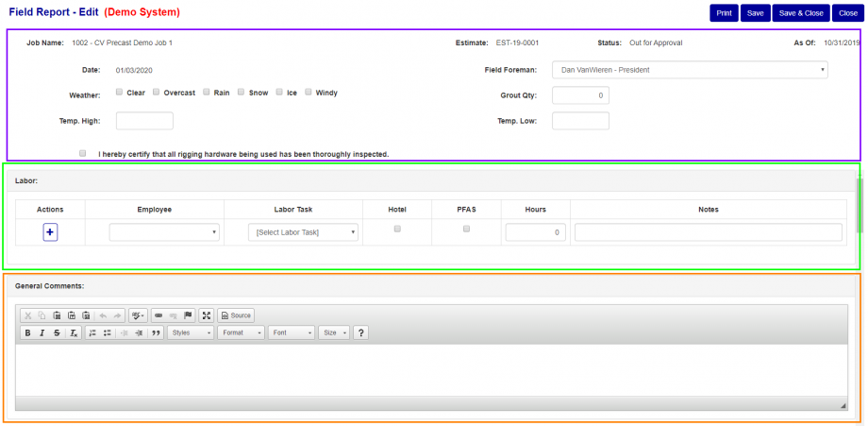The width and height of the screenshot is (868, 426).
Task: Insert a bulleted list
Action: [108, 332]
